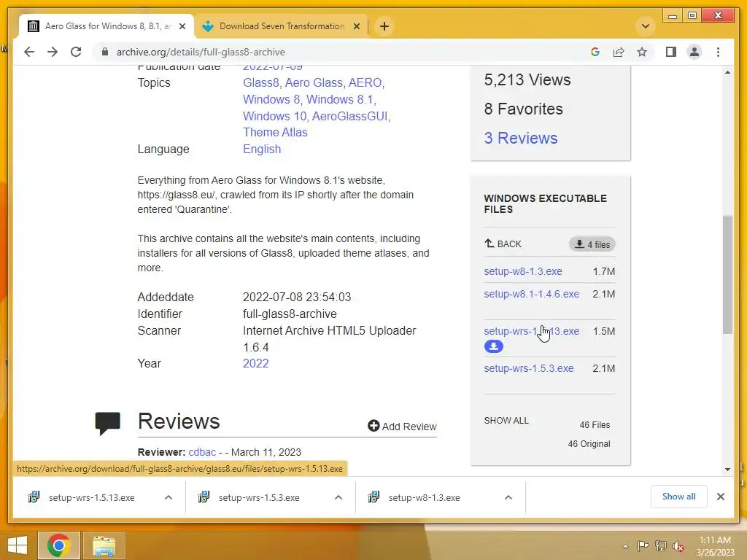Open the Windows 8 topic link
The image size is (747, 560).
point(271,99)
